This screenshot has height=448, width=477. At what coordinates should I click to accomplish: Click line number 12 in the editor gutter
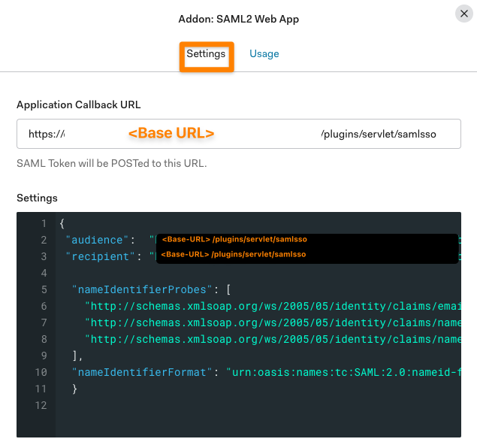coord(41,405)
